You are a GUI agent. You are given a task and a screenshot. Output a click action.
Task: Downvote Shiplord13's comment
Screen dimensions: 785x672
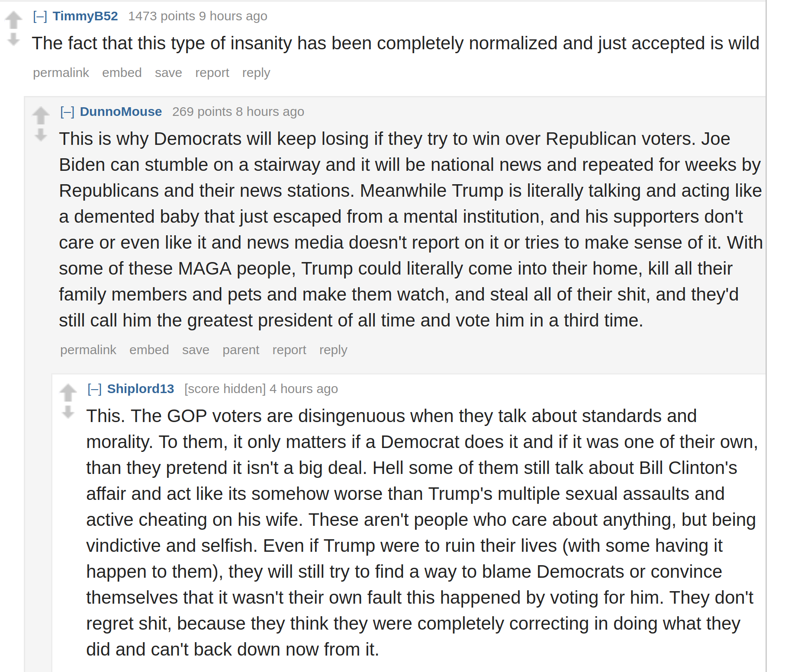(68, 412)
